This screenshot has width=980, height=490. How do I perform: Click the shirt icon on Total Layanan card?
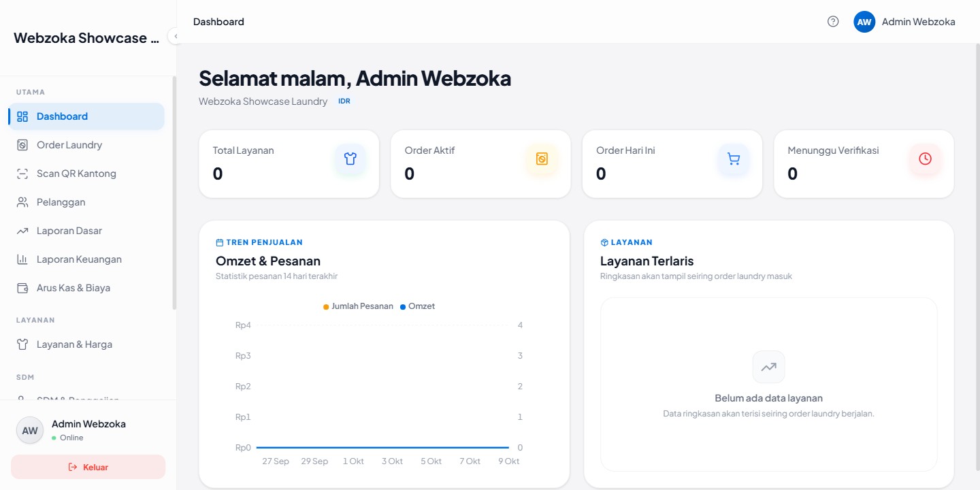click(350, 159)
